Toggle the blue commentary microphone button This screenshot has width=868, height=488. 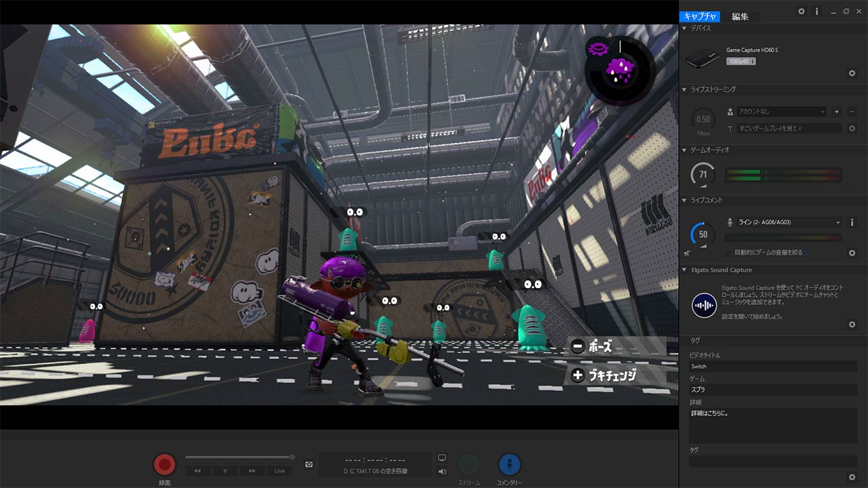tap(509, 464)
